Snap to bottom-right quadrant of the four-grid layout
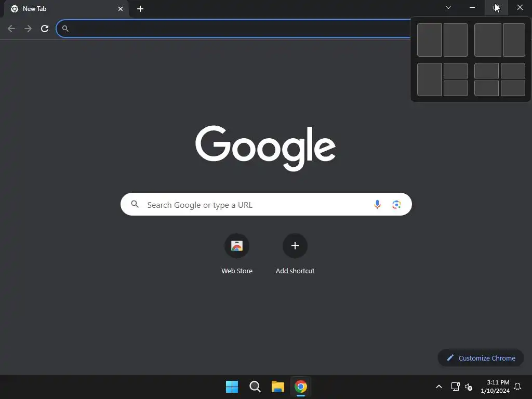Viewport: 532px width, 399px height. (513, 88)
